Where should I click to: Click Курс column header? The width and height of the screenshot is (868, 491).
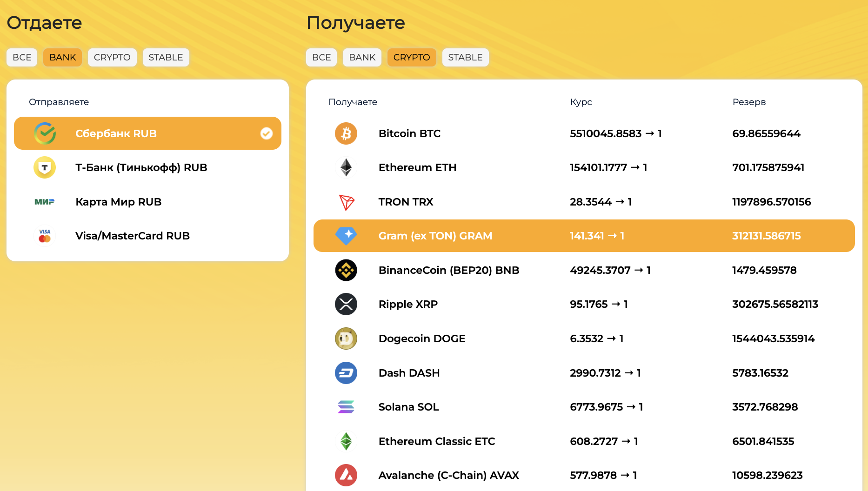tap(581, 102)
